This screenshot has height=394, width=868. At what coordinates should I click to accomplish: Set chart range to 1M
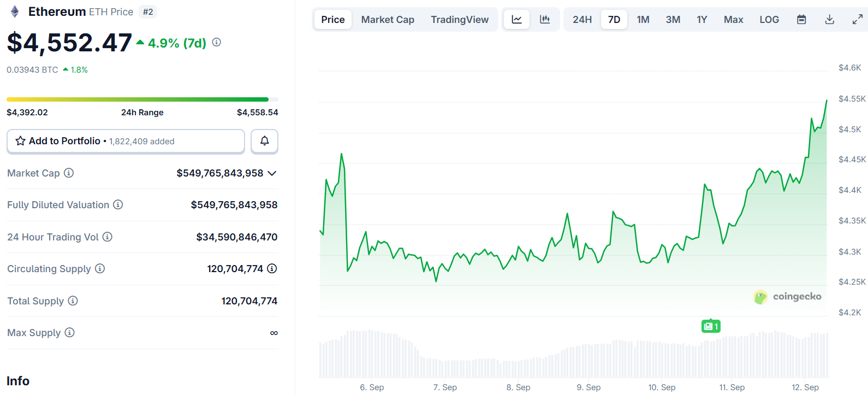643,20
